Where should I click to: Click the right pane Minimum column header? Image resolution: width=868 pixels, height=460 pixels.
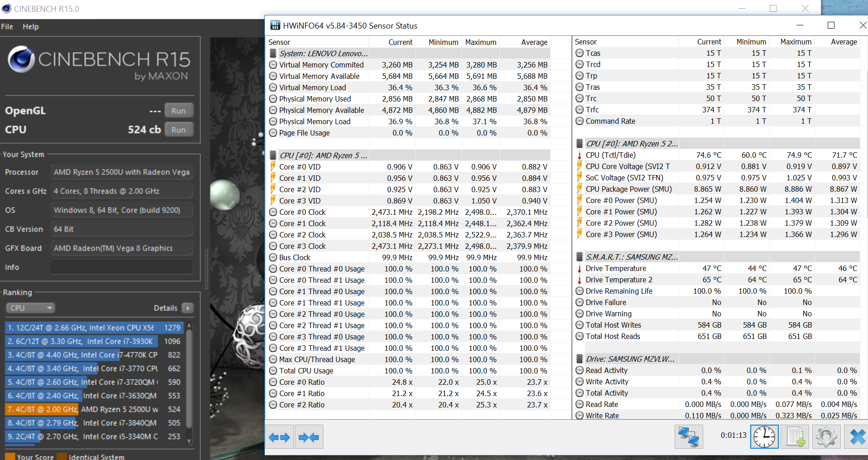(747, 42)
